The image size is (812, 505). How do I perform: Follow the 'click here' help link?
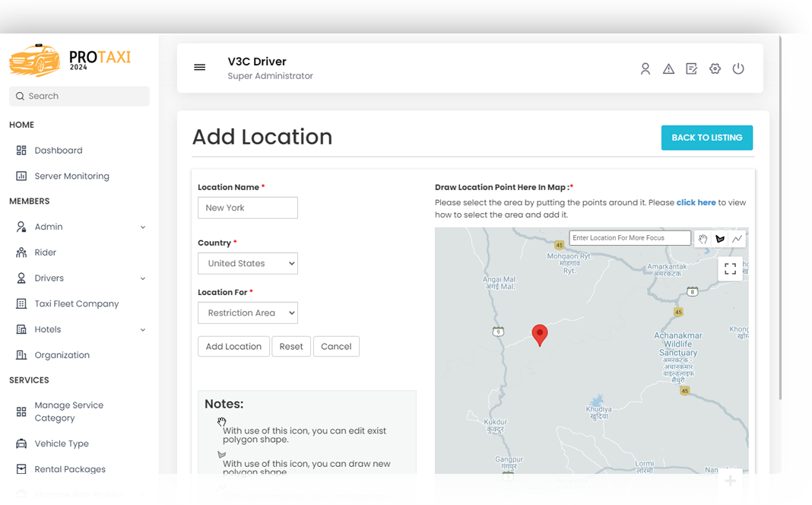coord(696,202)
